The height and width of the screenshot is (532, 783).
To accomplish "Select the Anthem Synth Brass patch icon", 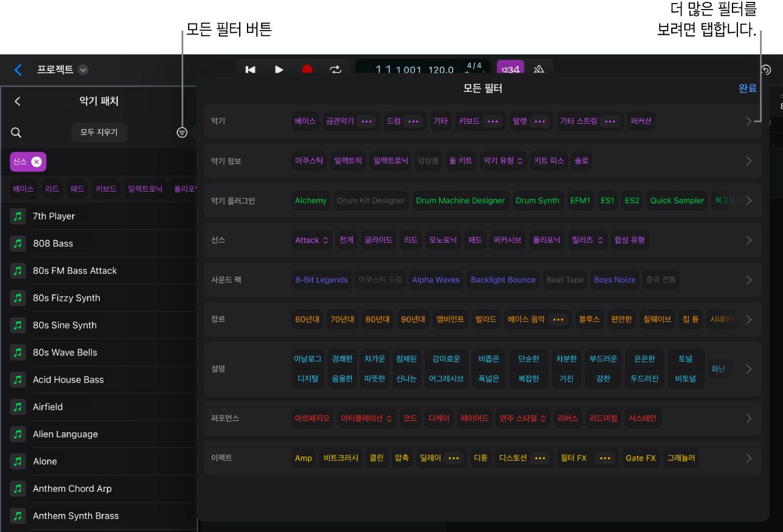I will coord(19,516).
